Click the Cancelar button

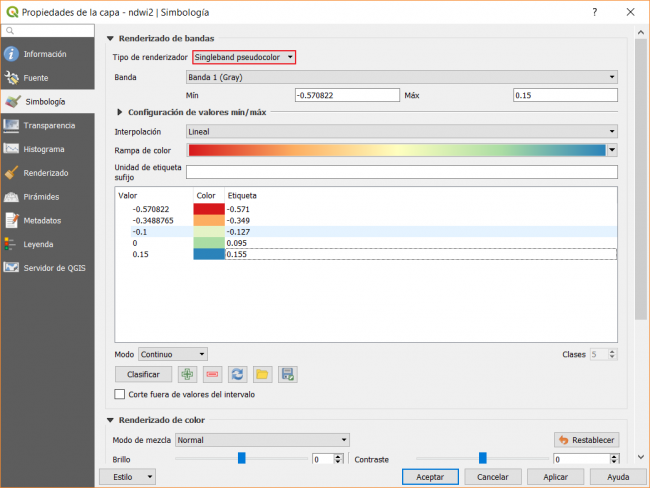(x=493, y=477)
